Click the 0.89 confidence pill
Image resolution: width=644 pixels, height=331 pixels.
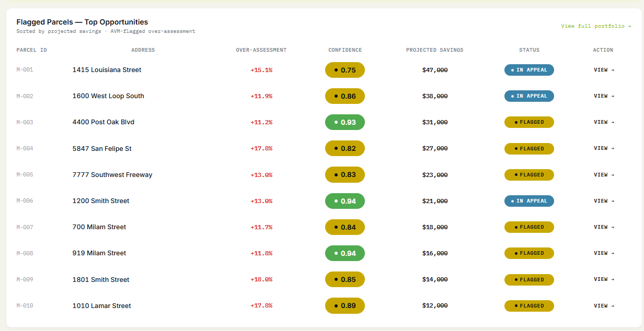(x=345, y=306)
